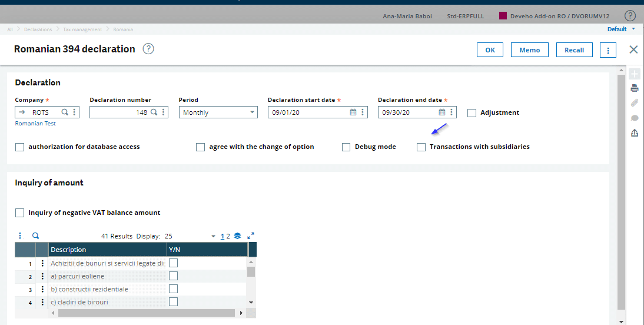
Task: Click the Memo button
Action: [x=530, y=50]
